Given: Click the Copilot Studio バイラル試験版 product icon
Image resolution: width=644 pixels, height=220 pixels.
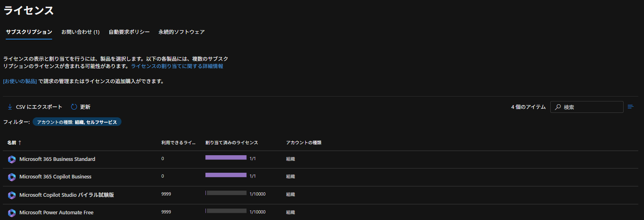Looking at the screenshot, I should (x=12, y=195).
